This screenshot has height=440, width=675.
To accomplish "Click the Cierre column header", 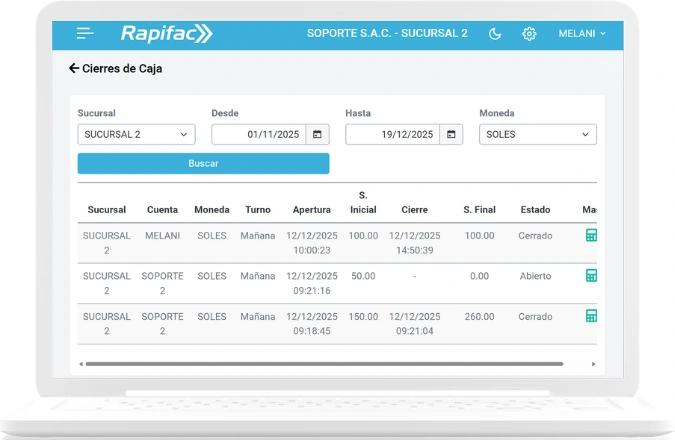I will 415,210.
